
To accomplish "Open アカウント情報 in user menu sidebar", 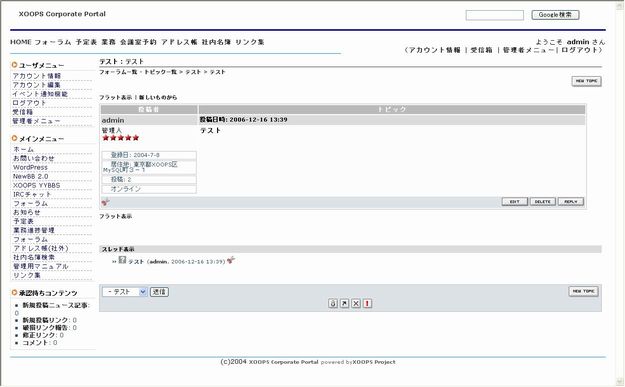I will [x=37, y=76].
